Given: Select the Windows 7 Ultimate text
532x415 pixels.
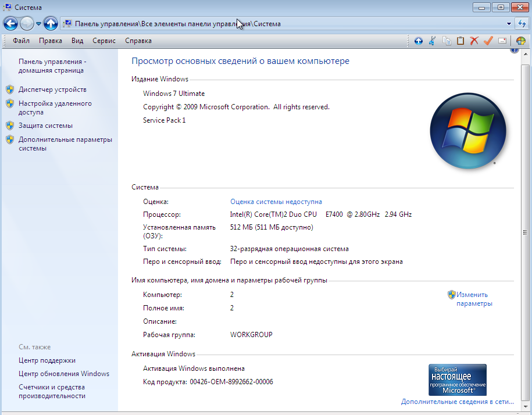Looking at the screenshot, I should 174,94.
